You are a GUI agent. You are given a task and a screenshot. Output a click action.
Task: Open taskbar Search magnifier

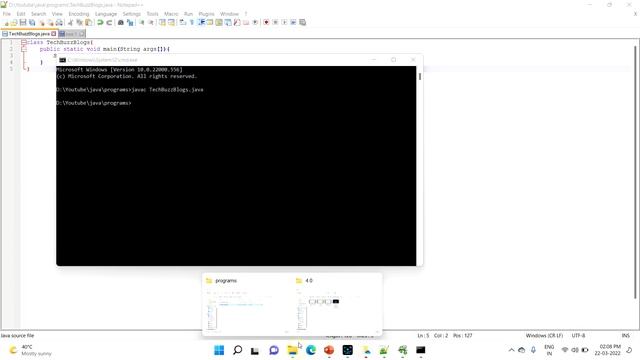point(237,350)
